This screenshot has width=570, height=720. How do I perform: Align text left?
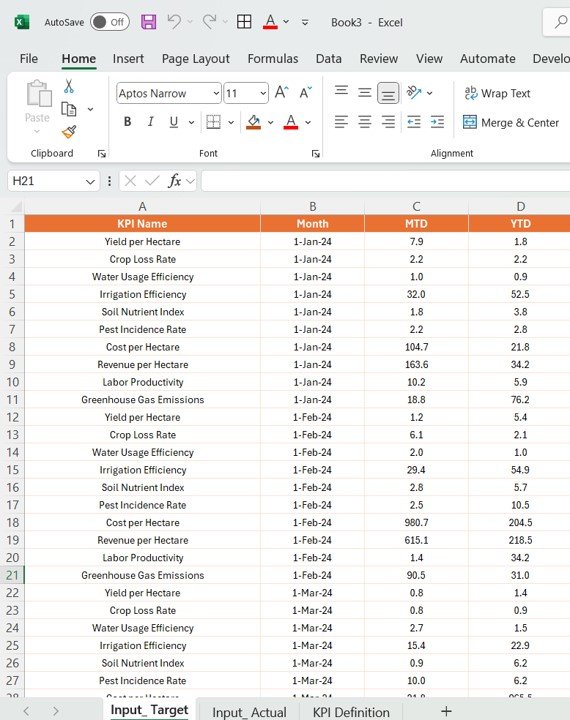341,122
